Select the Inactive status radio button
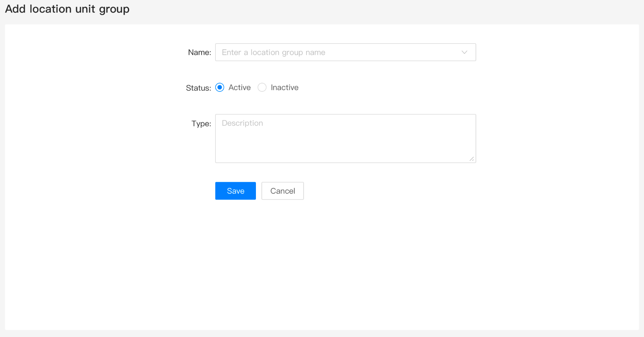This screenshot has height=337, width=644. (x=262, y=87)
